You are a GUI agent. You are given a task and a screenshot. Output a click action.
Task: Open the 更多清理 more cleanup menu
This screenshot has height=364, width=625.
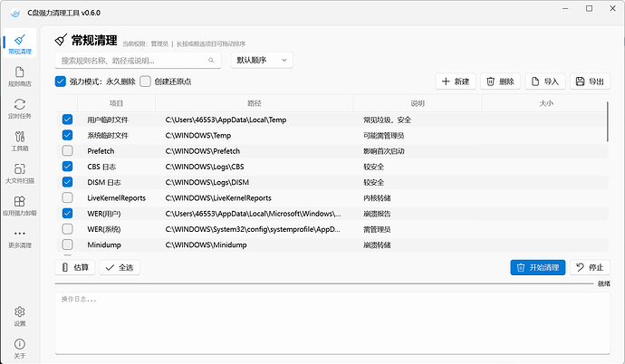pos(20,238)
